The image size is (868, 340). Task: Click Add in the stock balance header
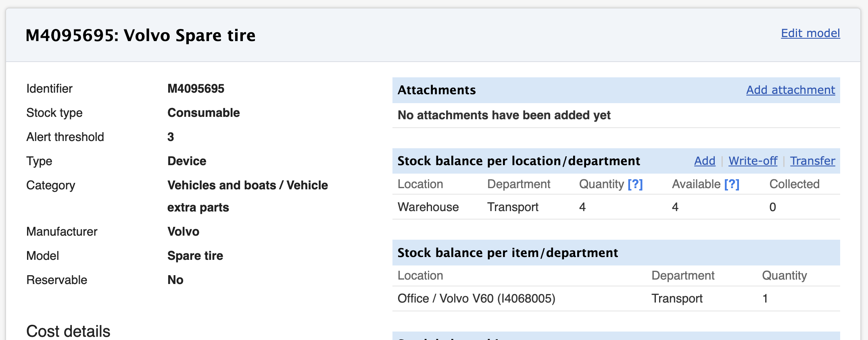(704, 161)
